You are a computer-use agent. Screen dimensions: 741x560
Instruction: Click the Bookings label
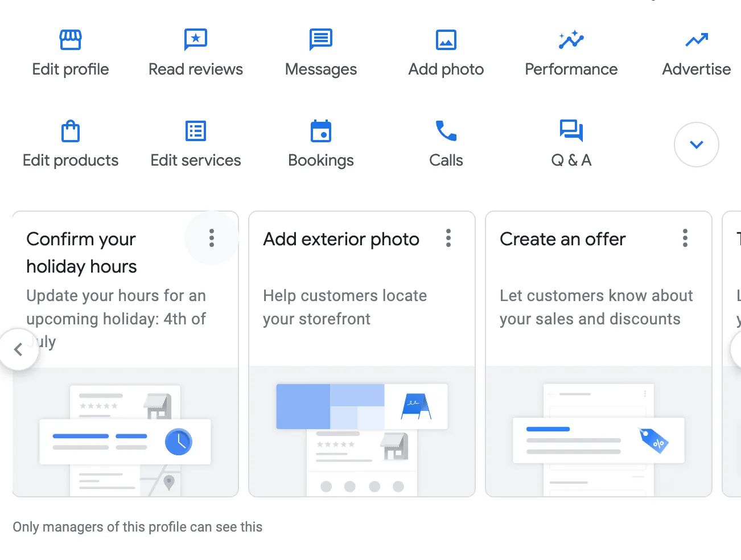coord(321,160)
